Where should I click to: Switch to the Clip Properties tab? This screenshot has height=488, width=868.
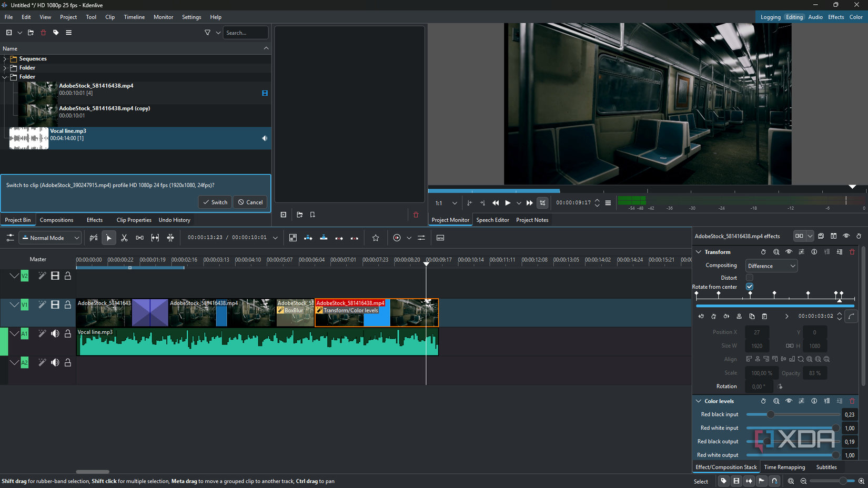[x=134, y=220]
